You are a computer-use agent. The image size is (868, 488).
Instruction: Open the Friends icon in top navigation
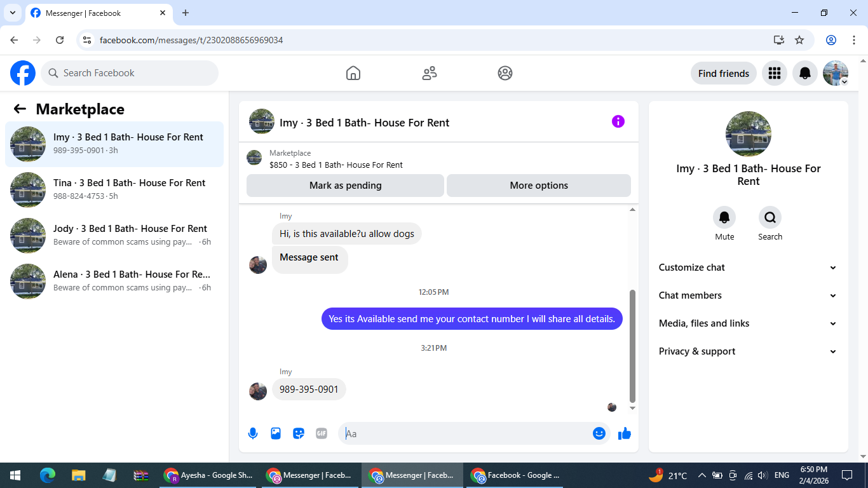tap(430, 73)
